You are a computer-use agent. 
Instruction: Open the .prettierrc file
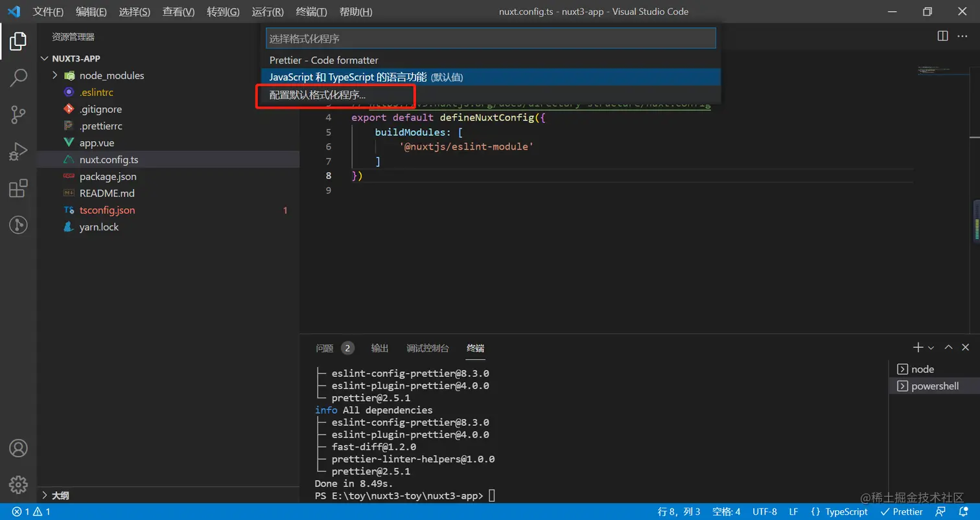[x=168, y=126]
